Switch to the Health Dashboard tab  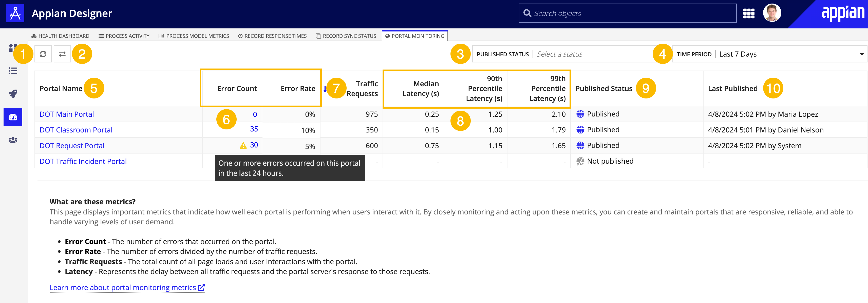[60, 36]
